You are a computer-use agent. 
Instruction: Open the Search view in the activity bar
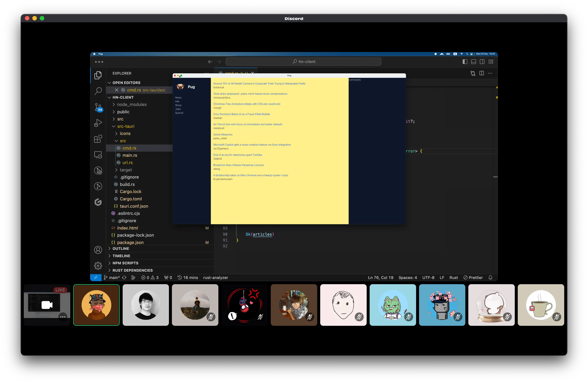point(98,91)
